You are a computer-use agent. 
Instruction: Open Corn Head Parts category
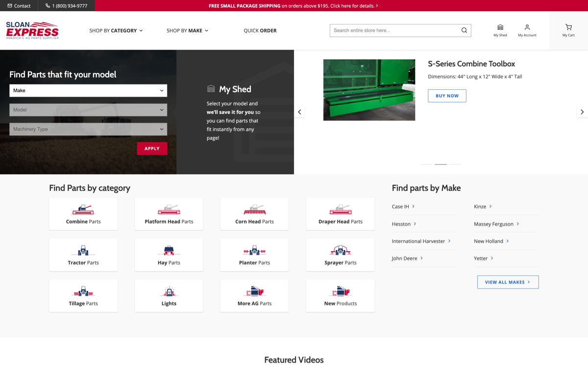(254, 214)
